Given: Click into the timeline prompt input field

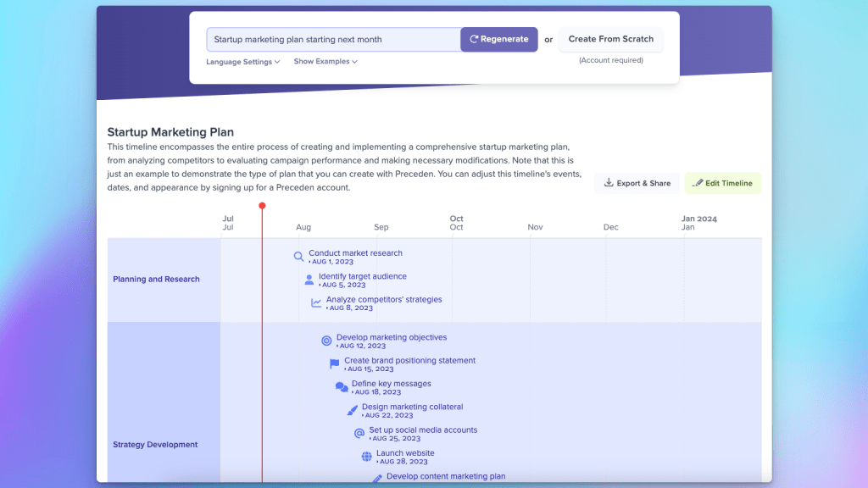Looking at the screenshot, I should 333,40.
